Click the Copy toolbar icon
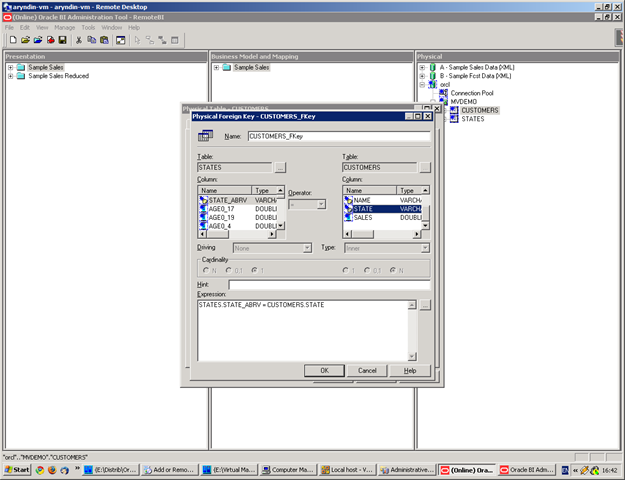 pyautogui.click(x=92, y=40)
